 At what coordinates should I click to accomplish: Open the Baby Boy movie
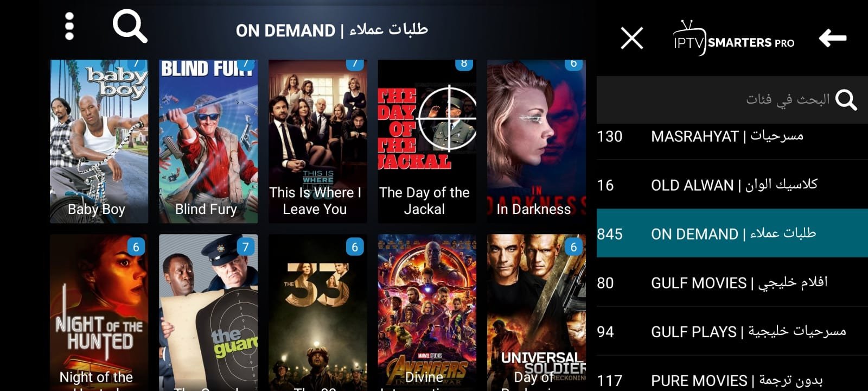99,141
